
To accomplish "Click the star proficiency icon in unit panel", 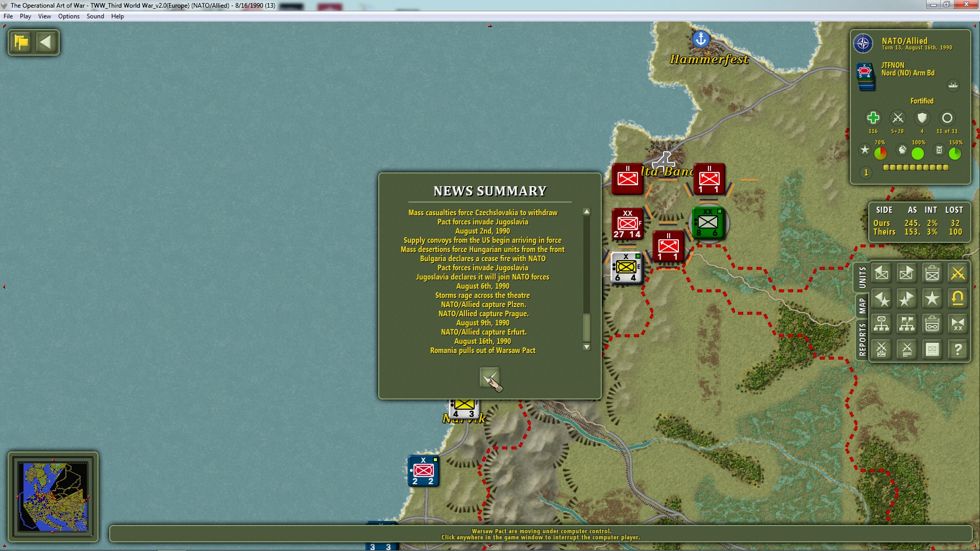I will tap(865, 149).
